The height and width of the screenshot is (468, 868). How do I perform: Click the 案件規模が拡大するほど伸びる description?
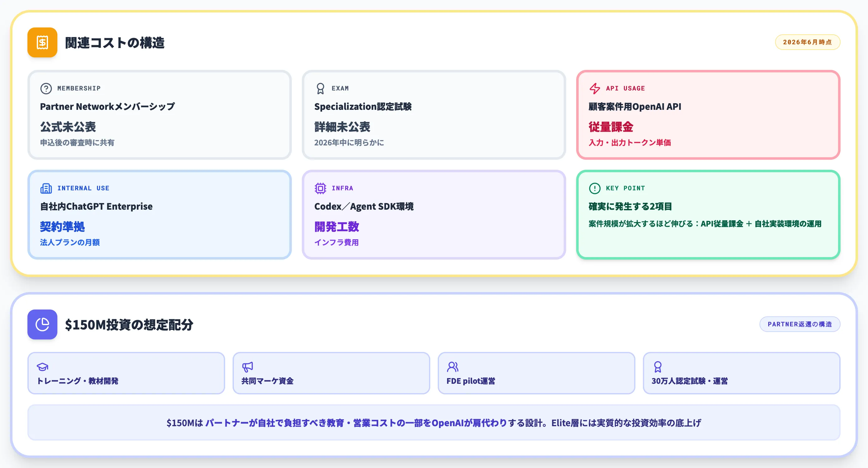click(x=705, y=224)
